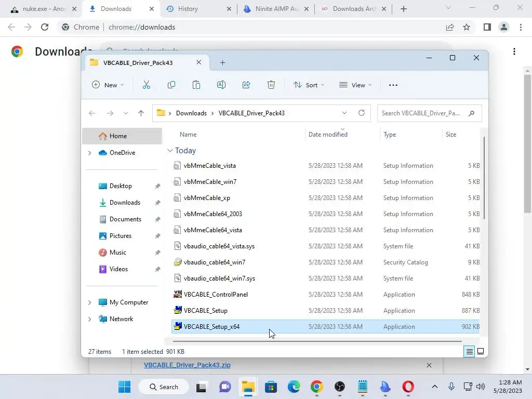Select vbaudio_cable64_win7 security catalog file

click(325, 262)
